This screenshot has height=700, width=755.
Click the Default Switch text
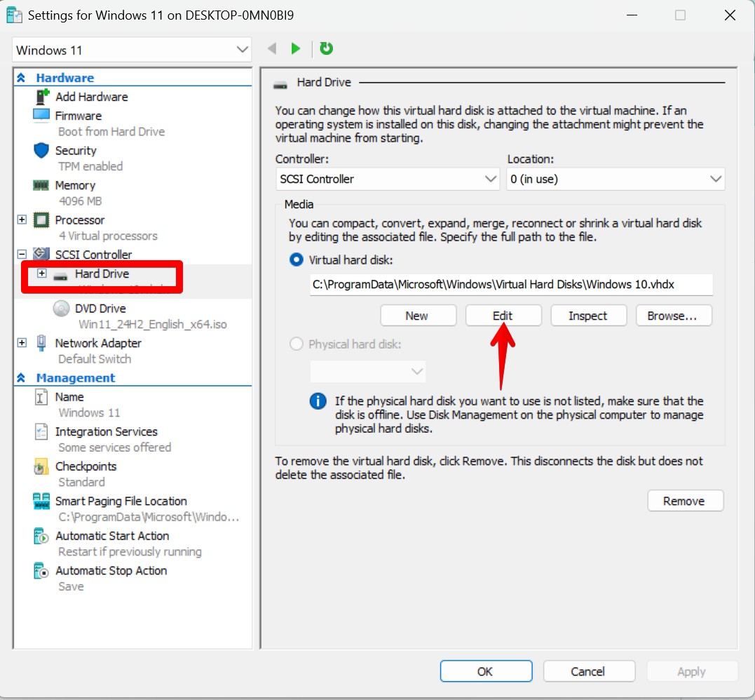(95, 359)
